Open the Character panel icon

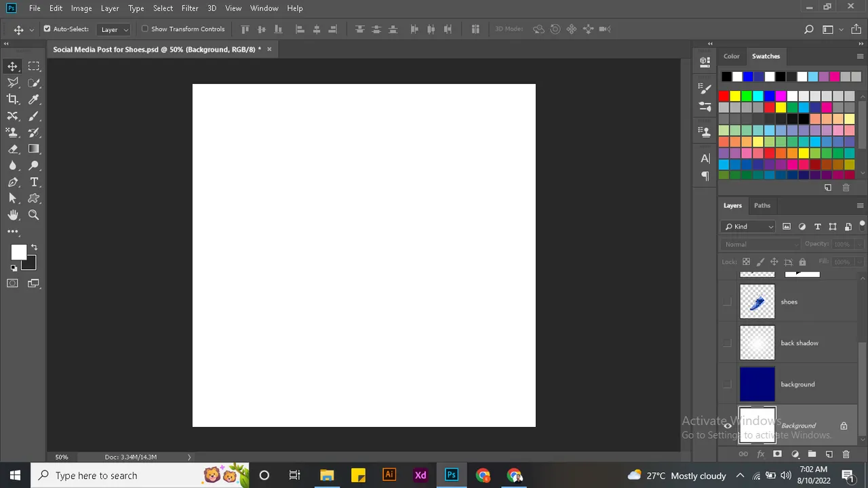coord(705,159)
